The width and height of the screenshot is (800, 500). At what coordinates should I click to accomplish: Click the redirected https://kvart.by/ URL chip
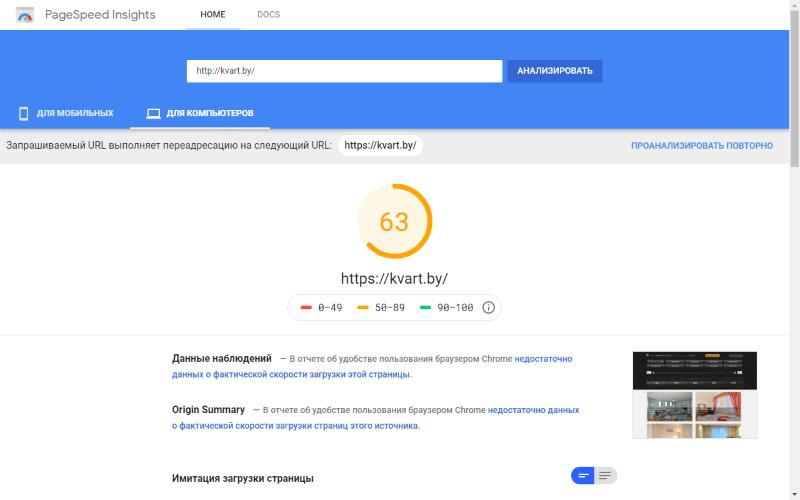380,145
